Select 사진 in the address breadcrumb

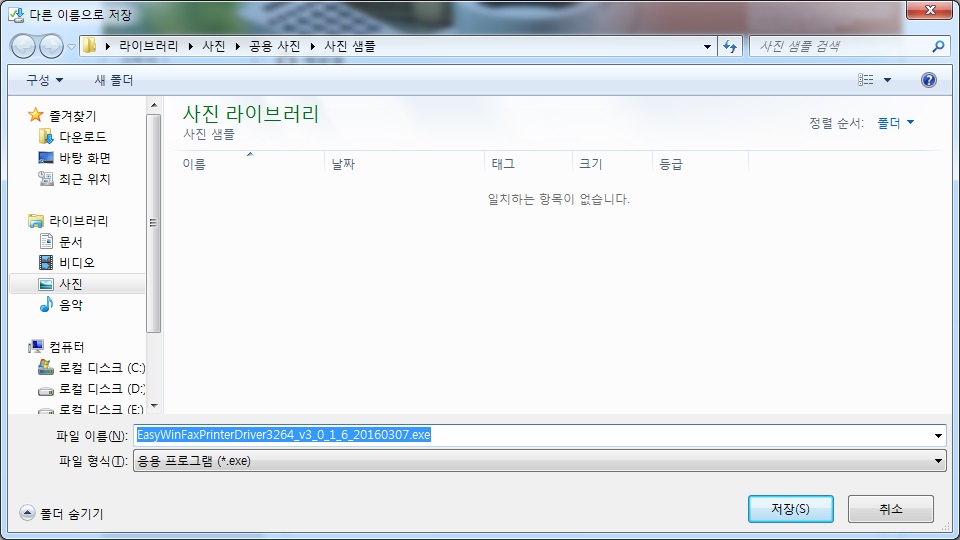pos(214,46)
